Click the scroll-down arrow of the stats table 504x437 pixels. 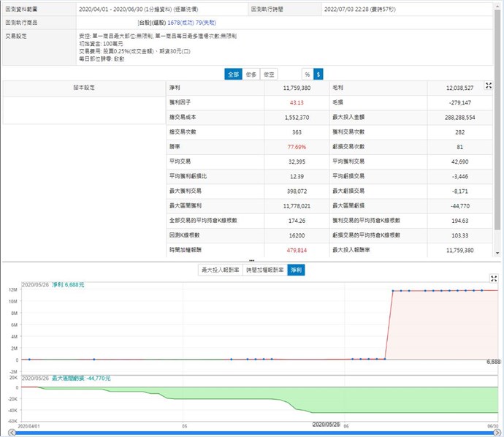coord(498,254)
